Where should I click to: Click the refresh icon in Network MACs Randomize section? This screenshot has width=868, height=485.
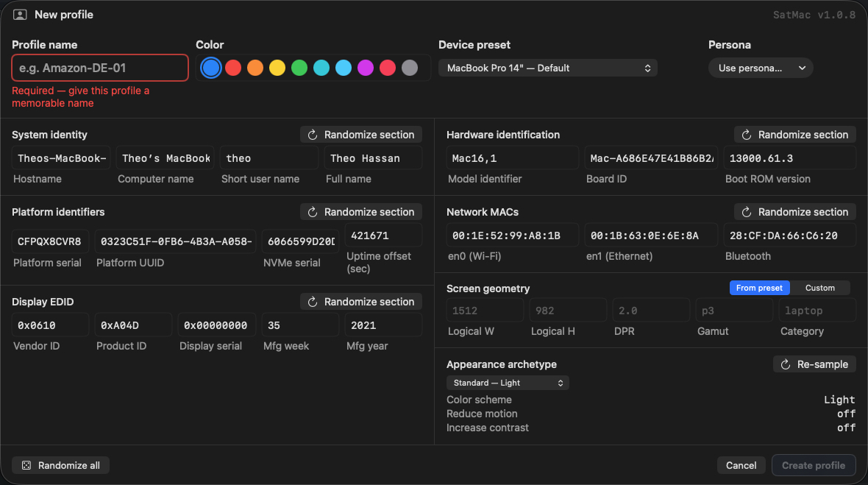[747, 212]
